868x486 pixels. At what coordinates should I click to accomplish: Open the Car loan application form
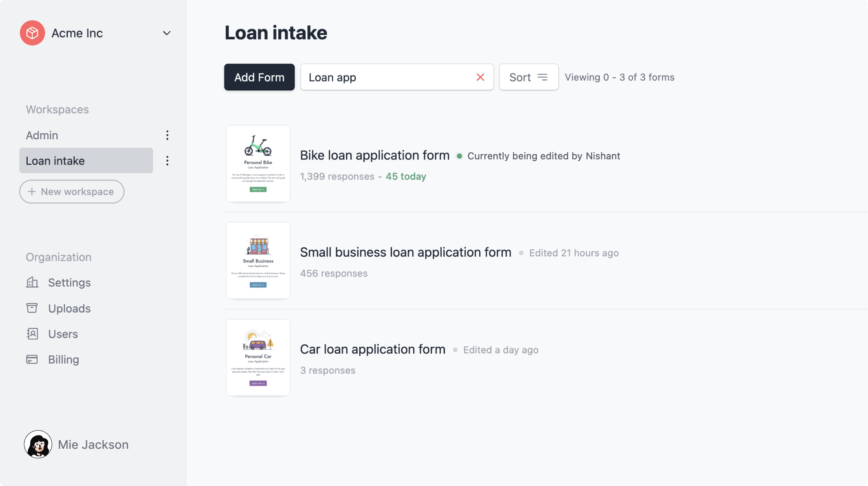(373, 349)
